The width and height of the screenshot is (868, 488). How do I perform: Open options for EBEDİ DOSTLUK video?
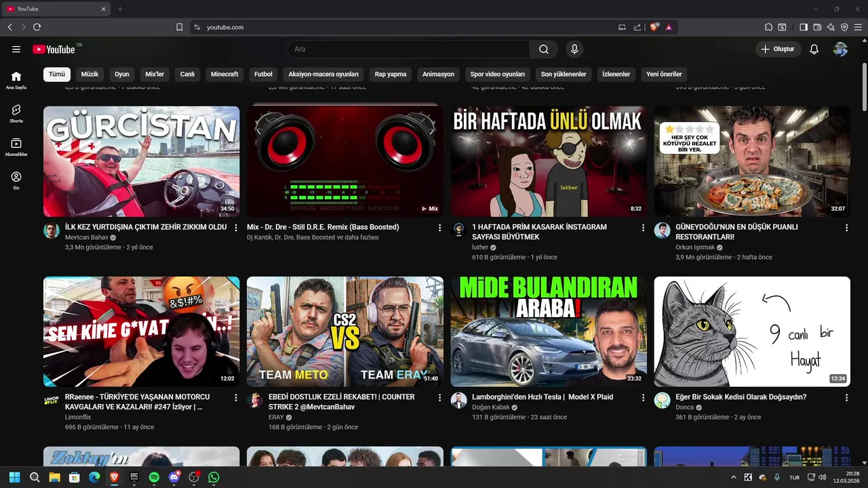[439, 397]
